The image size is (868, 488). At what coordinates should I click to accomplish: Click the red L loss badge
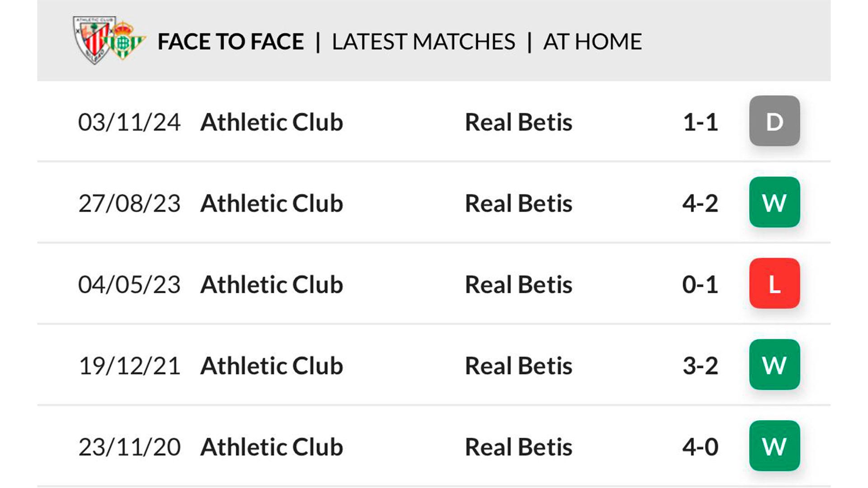point(774,284)
